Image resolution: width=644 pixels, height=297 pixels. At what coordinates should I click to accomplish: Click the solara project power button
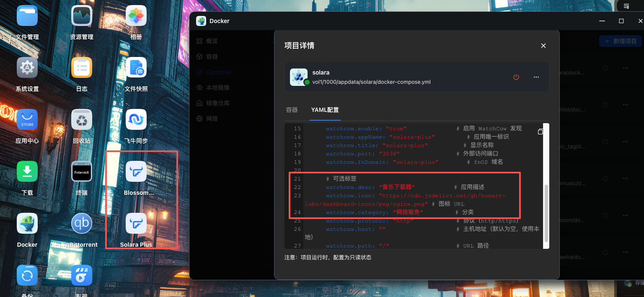pyautogui.click(x=516, y=77)
